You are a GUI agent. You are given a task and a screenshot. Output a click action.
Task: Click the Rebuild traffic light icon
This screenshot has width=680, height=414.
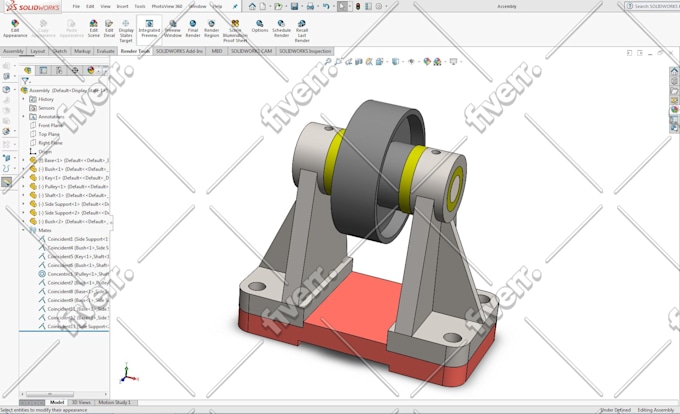(x=358, y=7)
